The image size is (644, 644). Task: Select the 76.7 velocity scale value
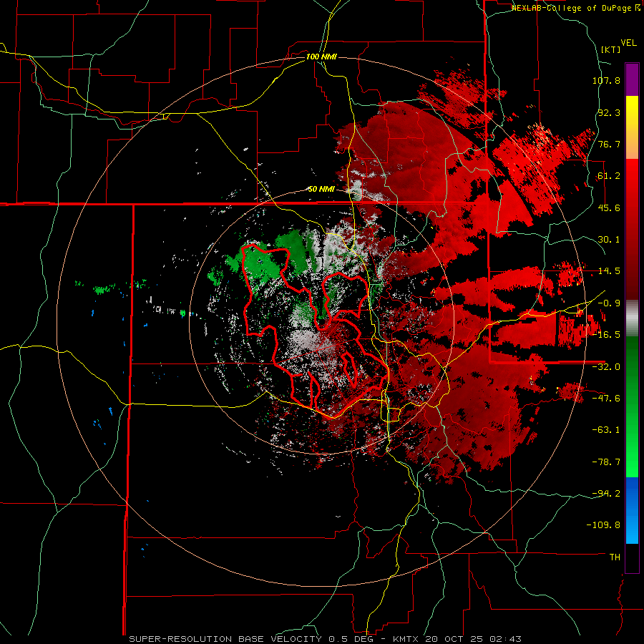(x=609, y=144)
